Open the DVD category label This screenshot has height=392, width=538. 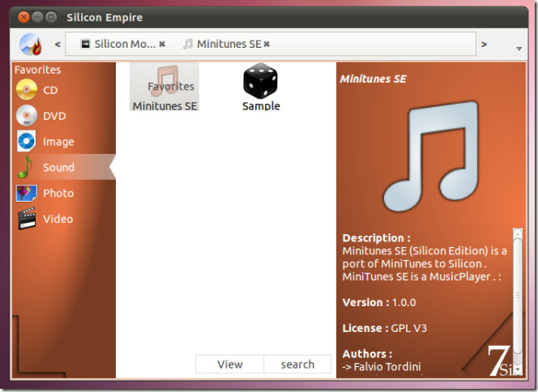coord(54,116)
